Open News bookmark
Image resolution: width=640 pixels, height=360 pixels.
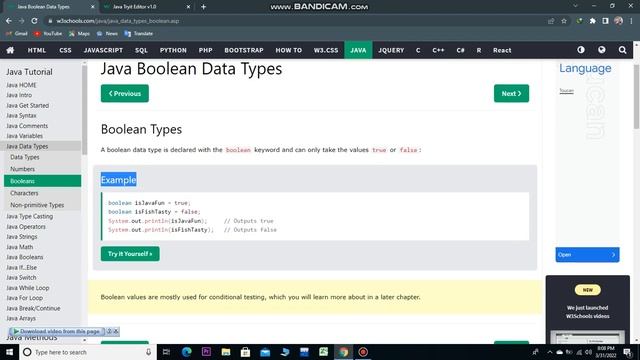pyautogui.click(x=107, y=33)
